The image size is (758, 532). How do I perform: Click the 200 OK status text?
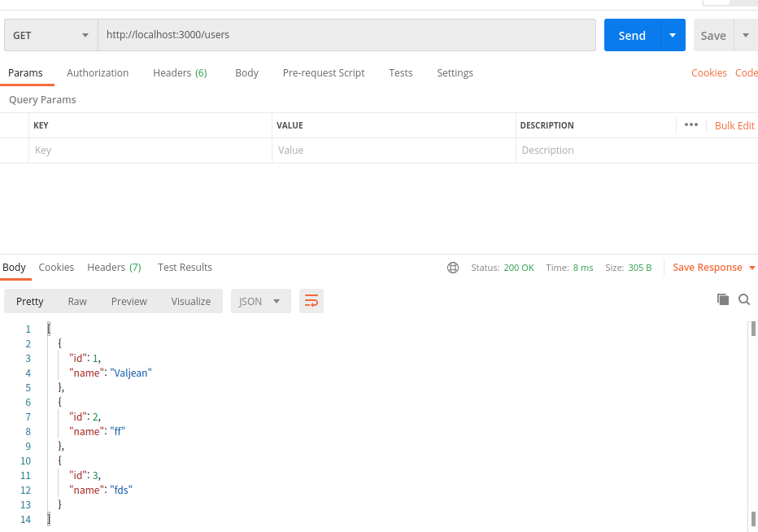pos(519,268)
